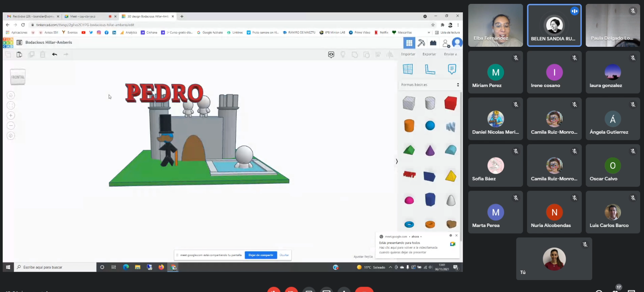
Task: Toggle show all hidden objects eye icon
Action: pyautogui.click(x=331, y=55)
